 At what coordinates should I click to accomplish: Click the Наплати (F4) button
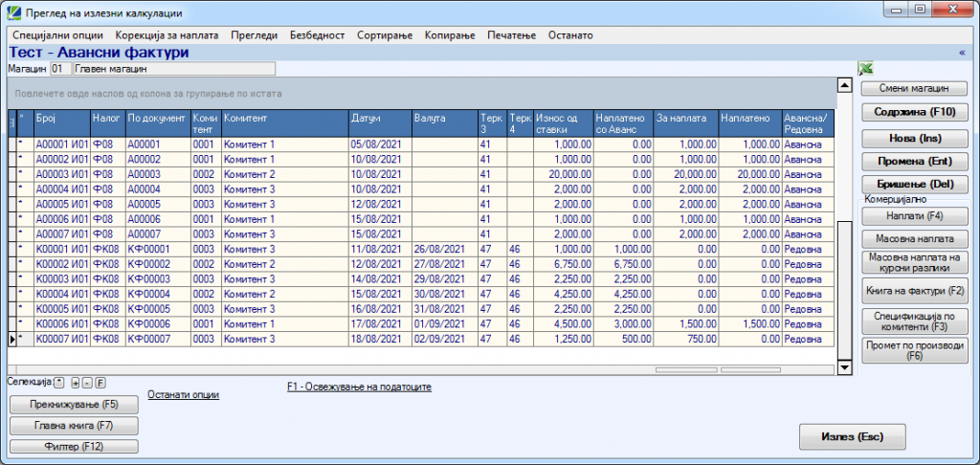pyautogui.click(x=914, y=216)
